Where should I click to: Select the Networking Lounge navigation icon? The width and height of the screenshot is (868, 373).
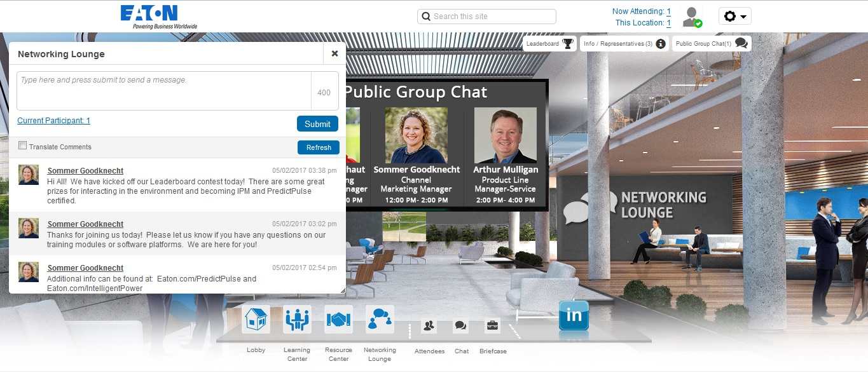tap(380, 319)
